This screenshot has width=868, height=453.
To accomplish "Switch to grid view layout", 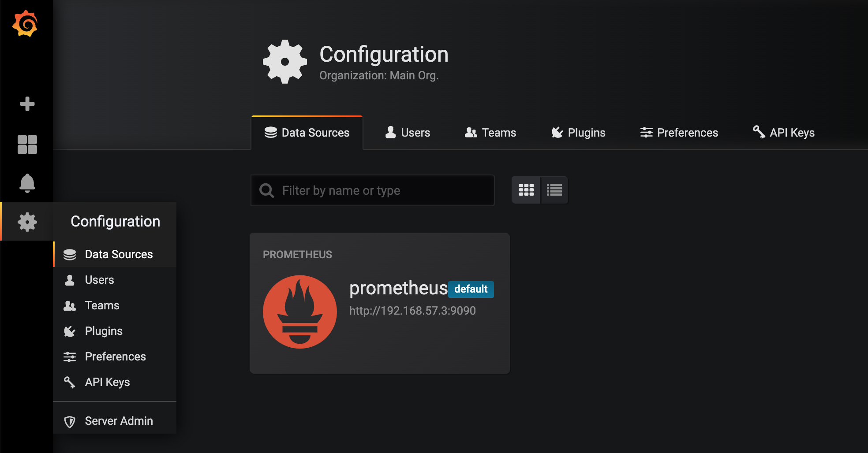I will [526, 190].
